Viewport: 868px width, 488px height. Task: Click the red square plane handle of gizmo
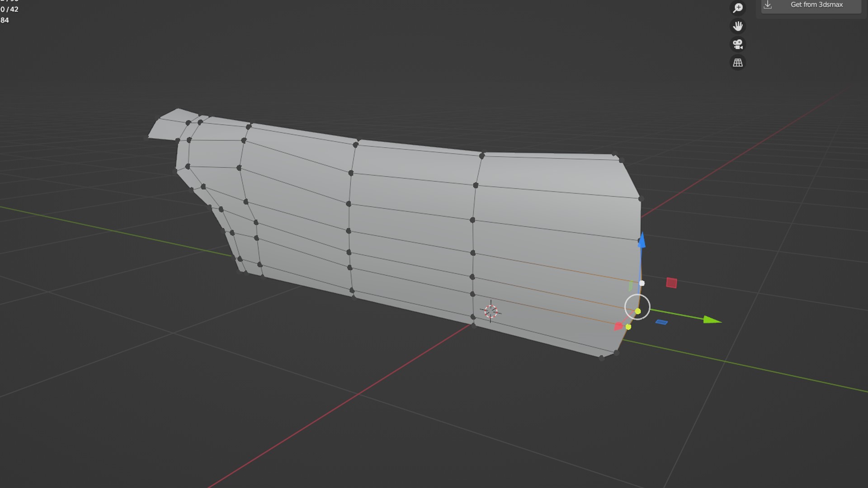671,283
